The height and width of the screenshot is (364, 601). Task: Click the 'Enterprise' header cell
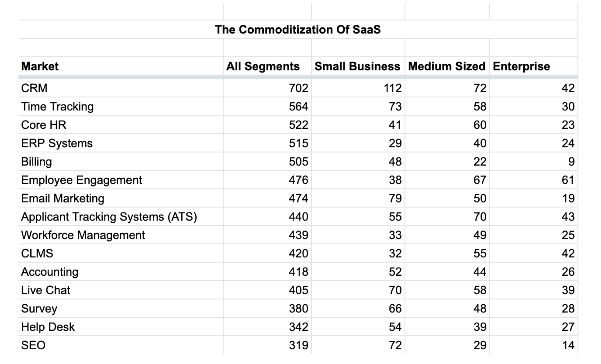pos(521,67)
